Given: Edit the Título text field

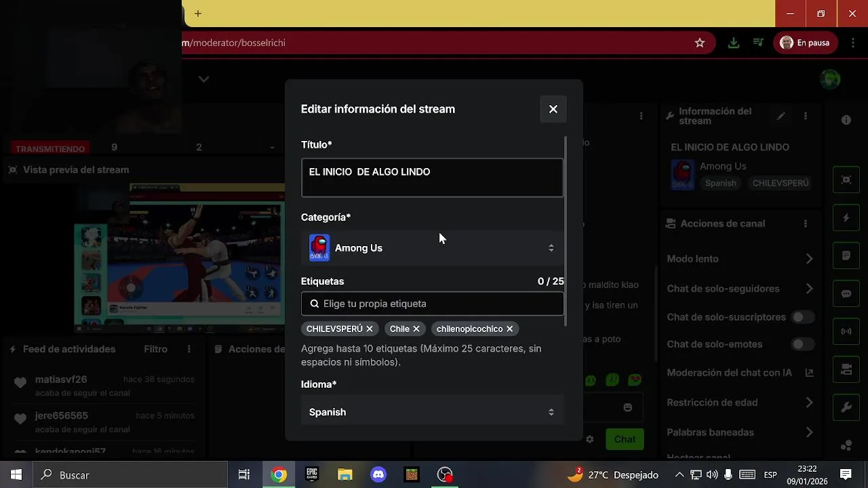Looking at the screenshot, I should tap(432, 178).
